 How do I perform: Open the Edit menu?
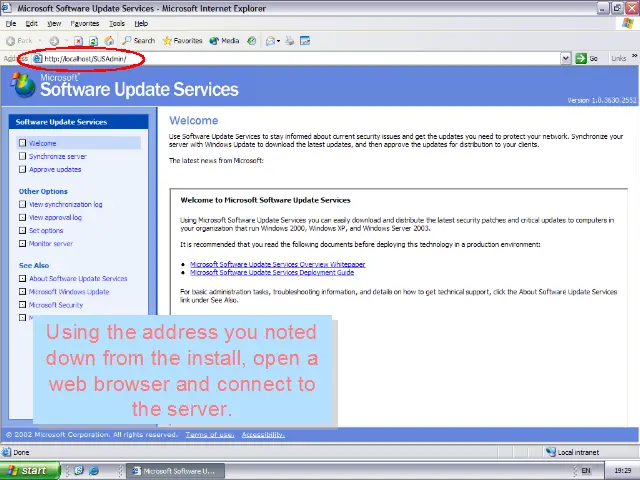[x=31, y=24]
